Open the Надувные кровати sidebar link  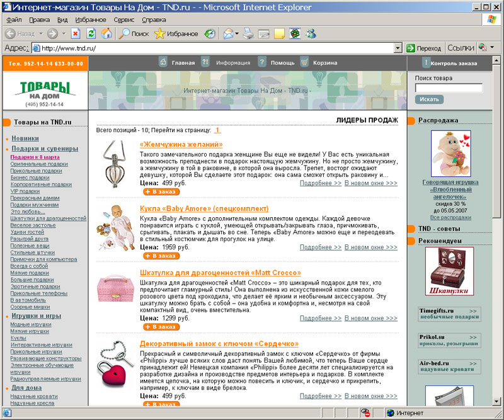click(x=34, y=396)
